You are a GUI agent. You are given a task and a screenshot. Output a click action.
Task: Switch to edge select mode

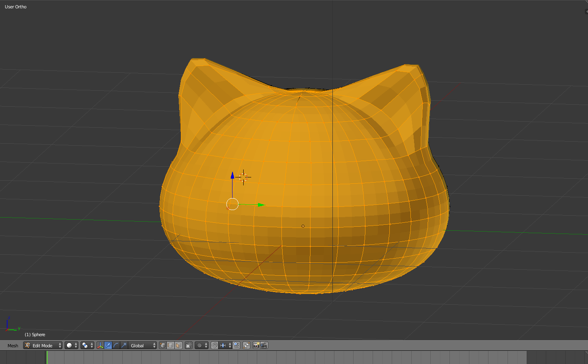click(x=170, y=346)
